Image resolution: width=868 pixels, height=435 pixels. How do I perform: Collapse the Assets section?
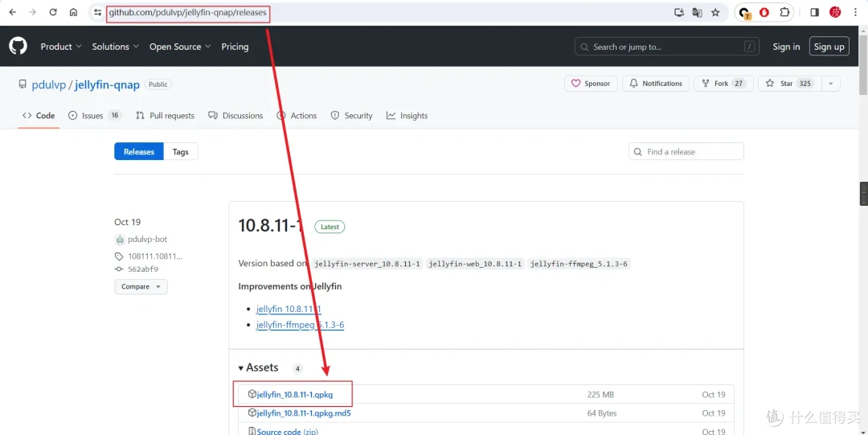(259, 367)
